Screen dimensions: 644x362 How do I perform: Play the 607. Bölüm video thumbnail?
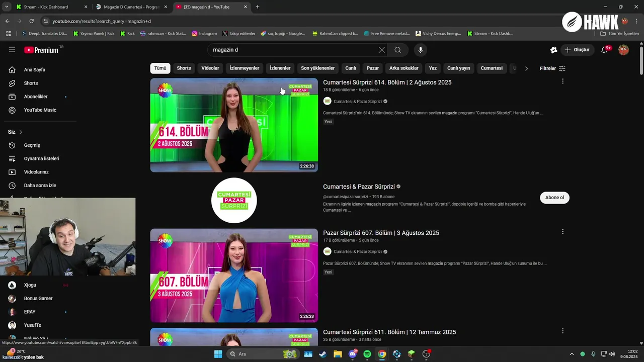point(234,276)
